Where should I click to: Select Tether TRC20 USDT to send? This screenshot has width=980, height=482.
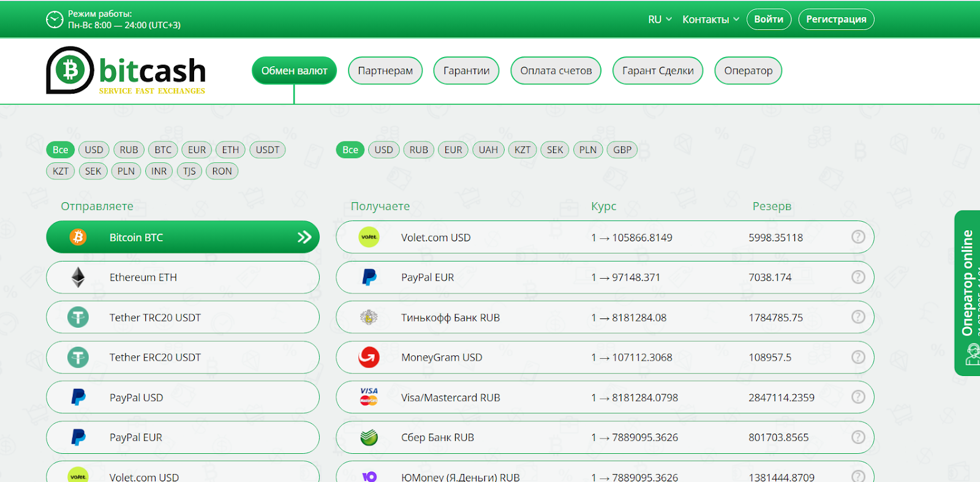click(183, 317)
